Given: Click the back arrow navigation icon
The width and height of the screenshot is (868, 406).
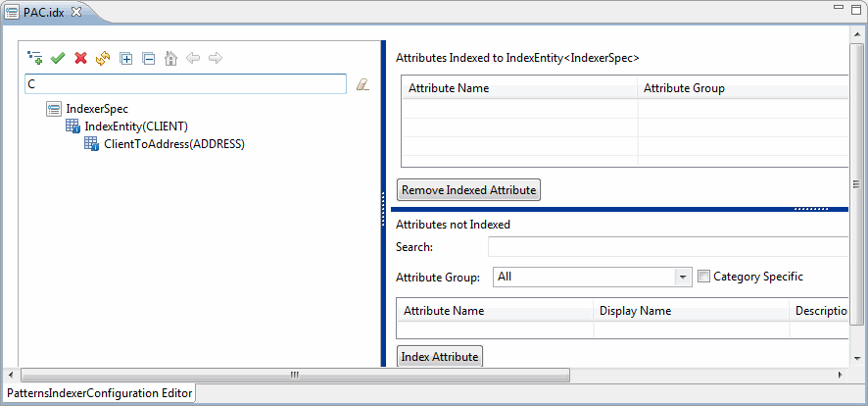Looking at the screenshot, I should (x=193, y=58).
